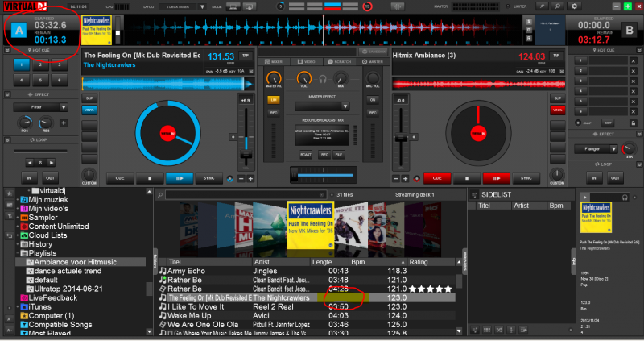The width and height of the screenshot is (644, 341).
Task: Switch to the Master tab
Action: pyautogui.click(x=373, y=62)
